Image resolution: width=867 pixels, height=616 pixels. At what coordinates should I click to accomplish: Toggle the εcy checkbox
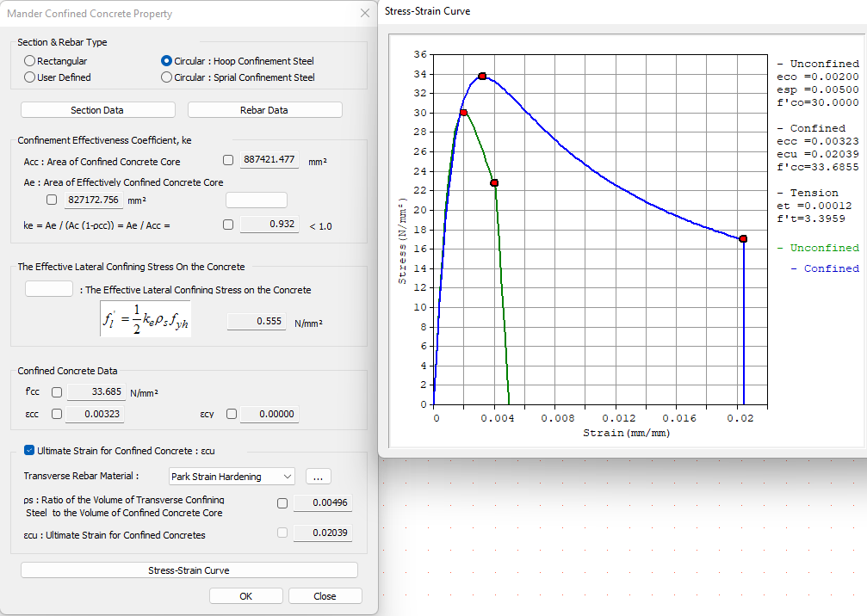(x=231, y=414)
